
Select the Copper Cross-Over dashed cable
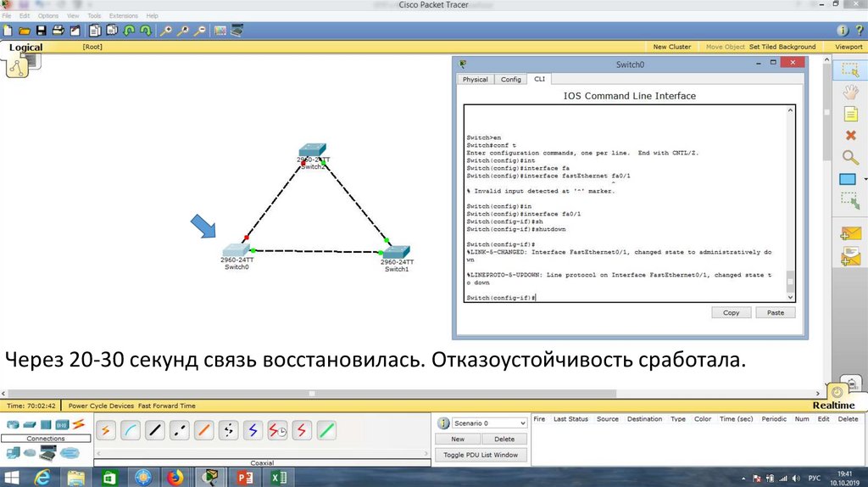(x=180, y=430)
